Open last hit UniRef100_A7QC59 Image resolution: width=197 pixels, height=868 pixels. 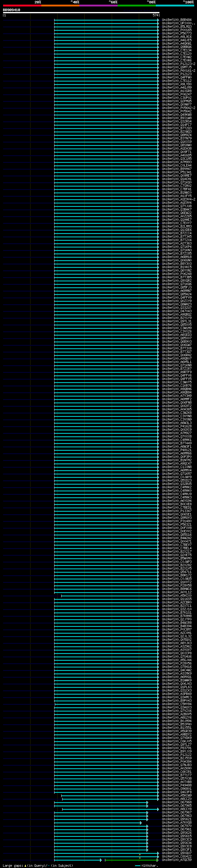coord(177,860)
